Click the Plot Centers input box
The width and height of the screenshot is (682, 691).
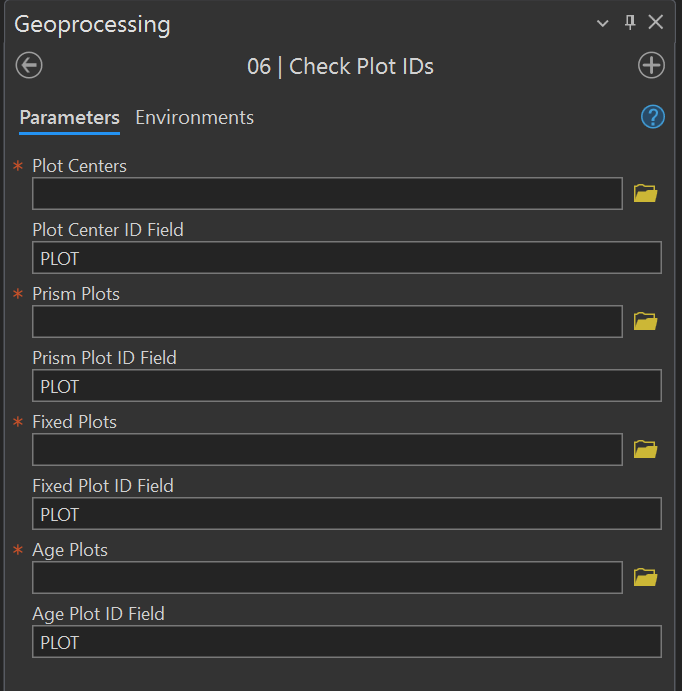point(327,194)
